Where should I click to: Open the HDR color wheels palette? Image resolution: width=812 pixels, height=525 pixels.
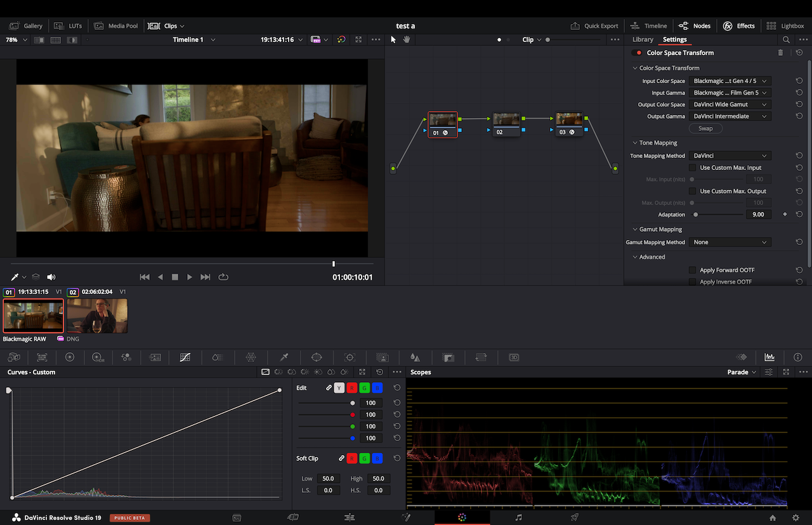[x=98, y=357]
